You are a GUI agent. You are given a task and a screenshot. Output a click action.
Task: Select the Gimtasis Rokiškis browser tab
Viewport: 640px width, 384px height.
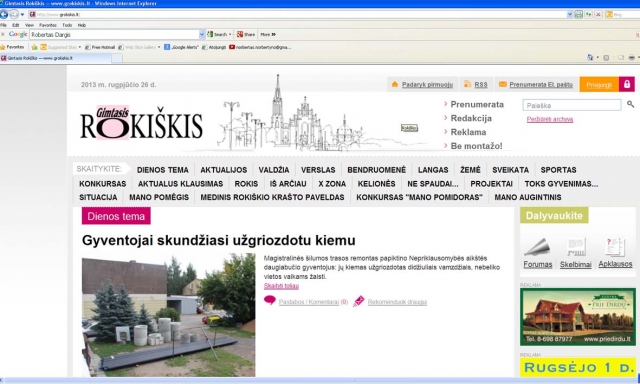coord(55,58)
